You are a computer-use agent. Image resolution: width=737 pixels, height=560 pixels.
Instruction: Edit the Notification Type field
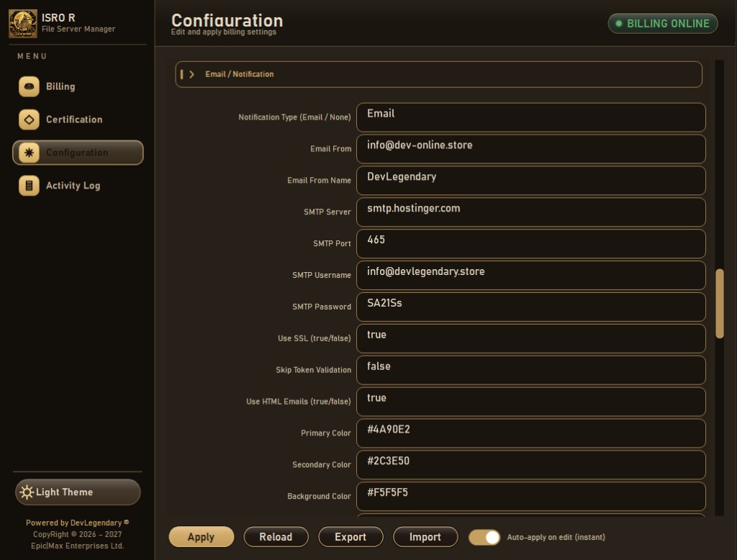(531, 117)
